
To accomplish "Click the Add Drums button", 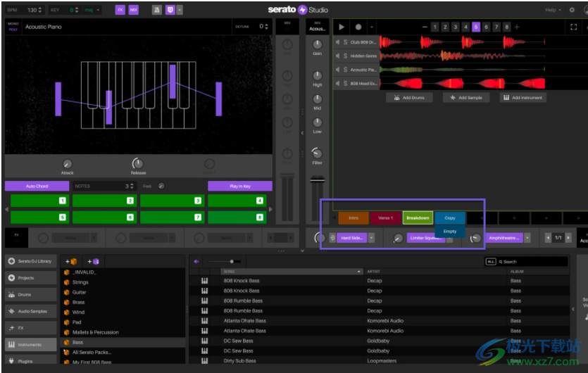I will click(x=410, y=97).
